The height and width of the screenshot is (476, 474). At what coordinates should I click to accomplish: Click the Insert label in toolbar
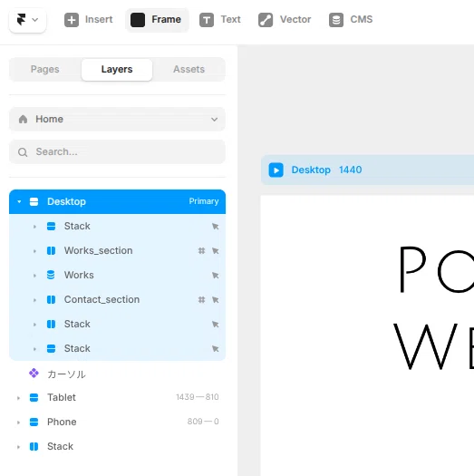pos(99,19)
